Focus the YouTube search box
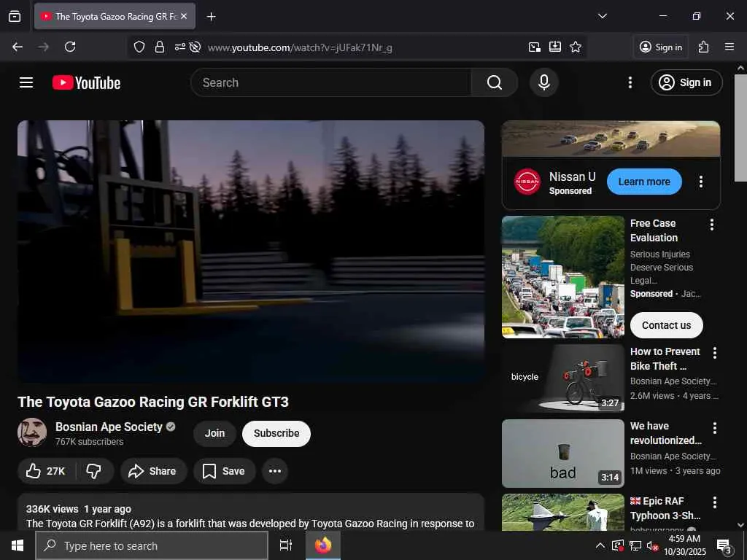This screenshot has width=747, height=560. click(331, 82)
